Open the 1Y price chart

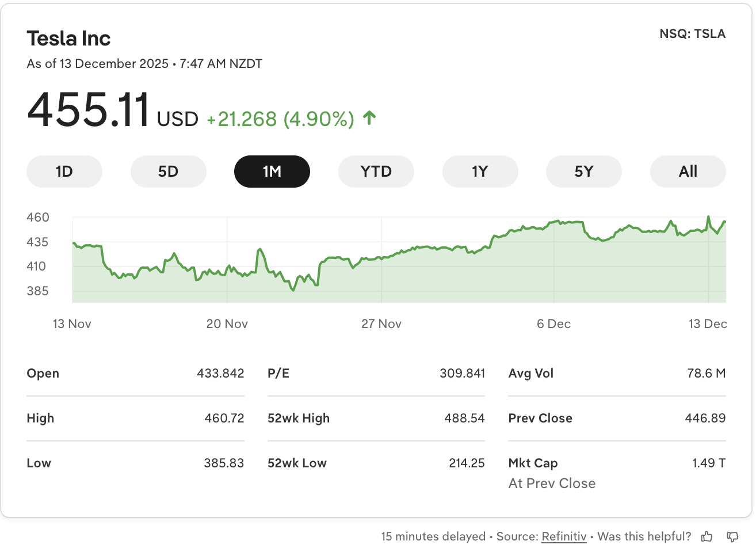coord(480,171)
